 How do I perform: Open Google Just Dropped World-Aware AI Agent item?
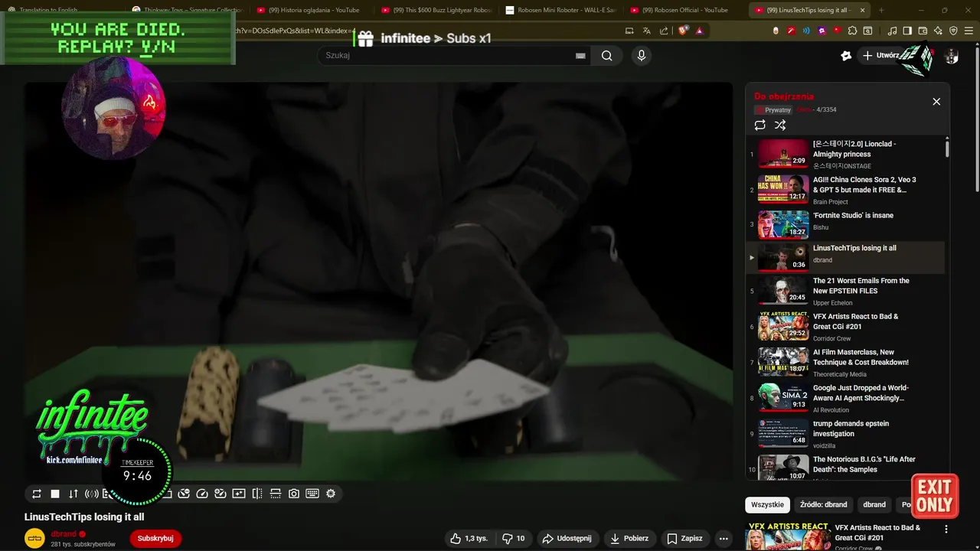pos(845,398)
